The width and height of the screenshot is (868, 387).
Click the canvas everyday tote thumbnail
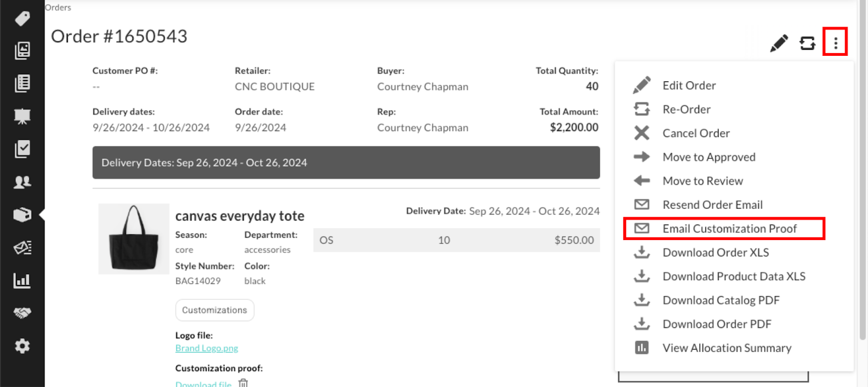133,238
